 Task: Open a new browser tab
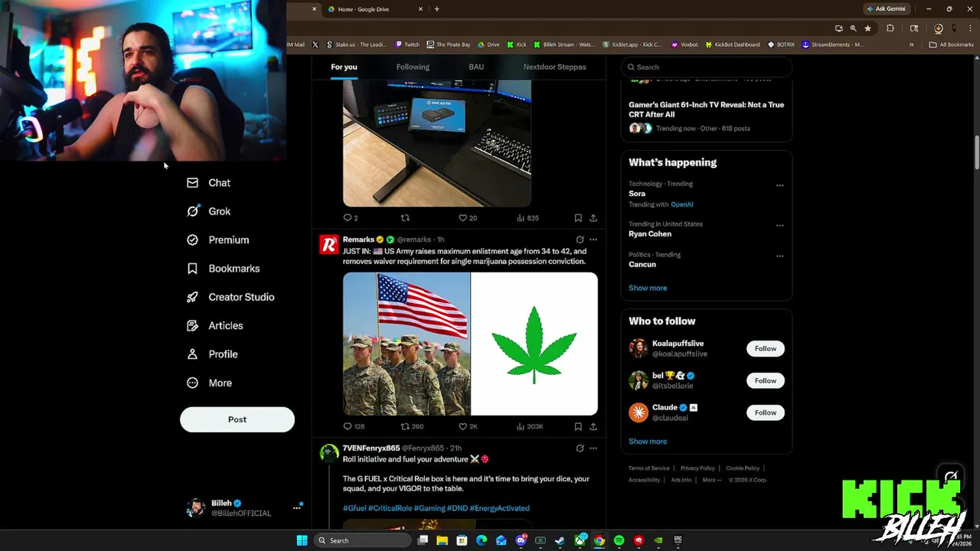[x=436, y=9]
